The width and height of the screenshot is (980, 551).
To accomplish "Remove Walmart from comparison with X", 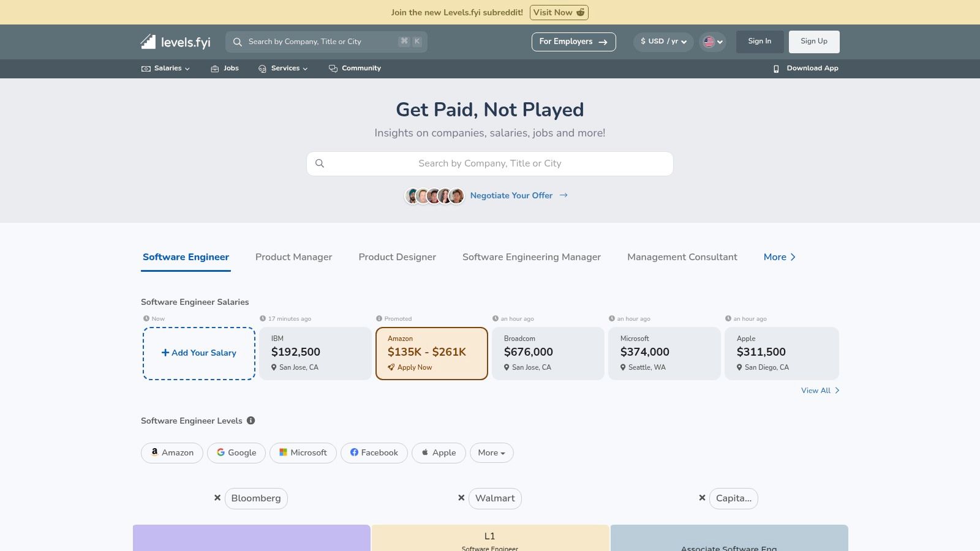I will [461, 498].
